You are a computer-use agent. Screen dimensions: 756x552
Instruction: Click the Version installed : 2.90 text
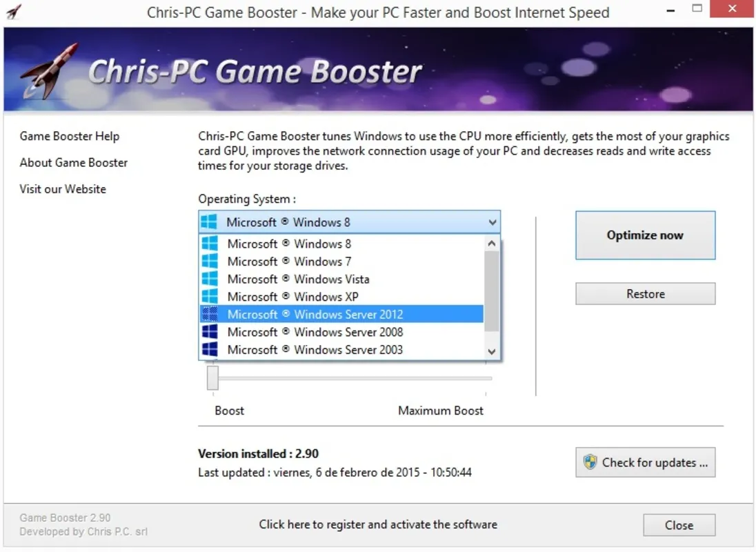(x=258, y=453)
